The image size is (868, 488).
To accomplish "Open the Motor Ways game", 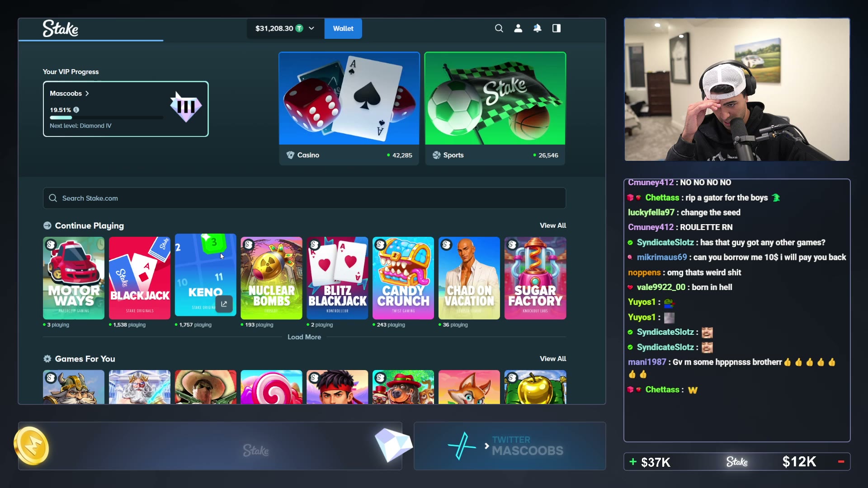I will (x=74, y=278).
